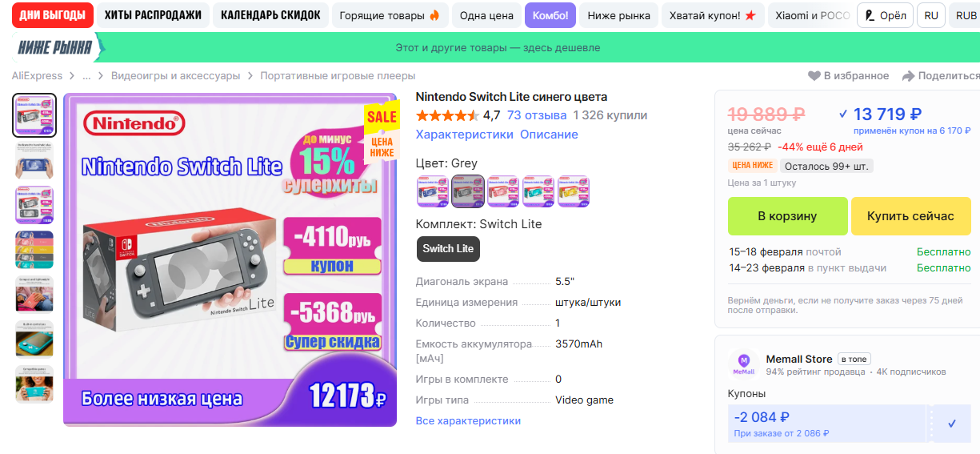Open the RUB currency selector

965,15
